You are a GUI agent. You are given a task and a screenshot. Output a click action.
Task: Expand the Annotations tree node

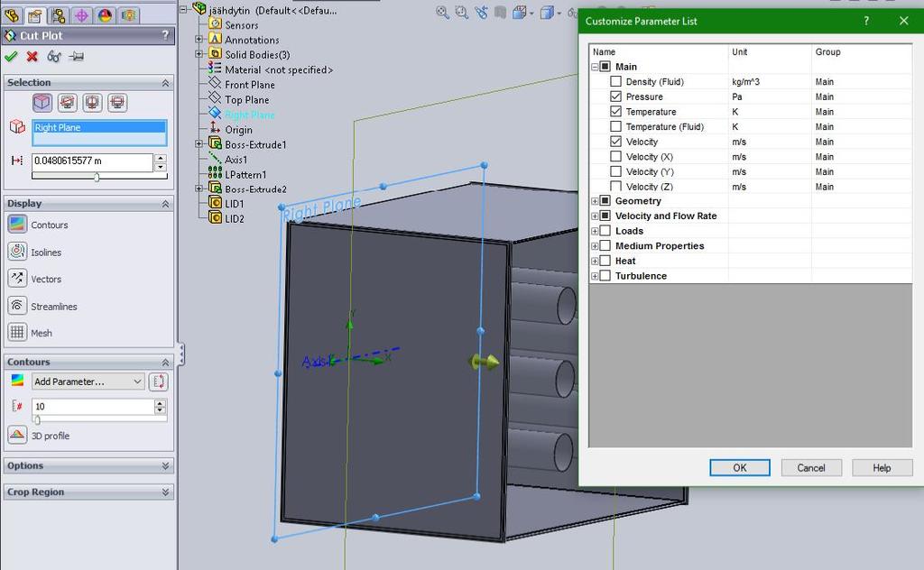pyautogui.click(x=199, y=40)
